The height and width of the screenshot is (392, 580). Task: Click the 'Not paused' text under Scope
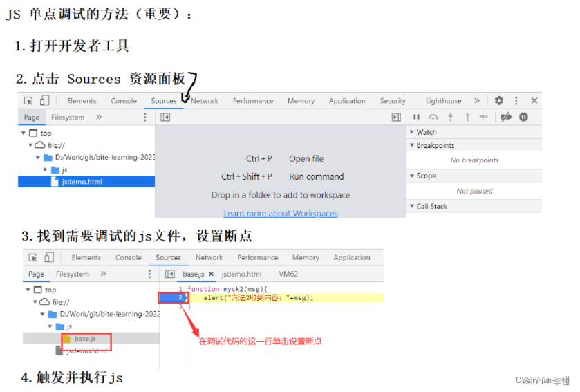[474, 191]
